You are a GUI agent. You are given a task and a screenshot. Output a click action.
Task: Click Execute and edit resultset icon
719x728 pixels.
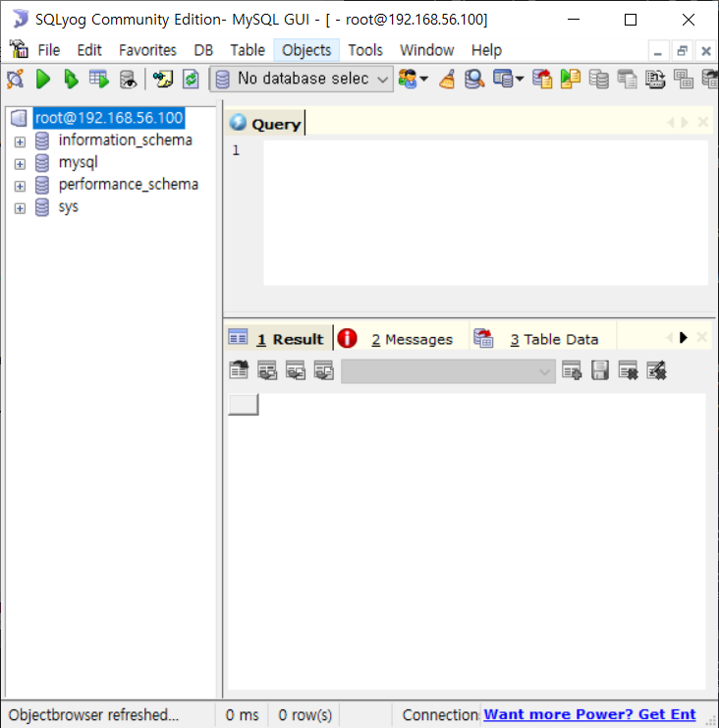[x=99, y=79]
